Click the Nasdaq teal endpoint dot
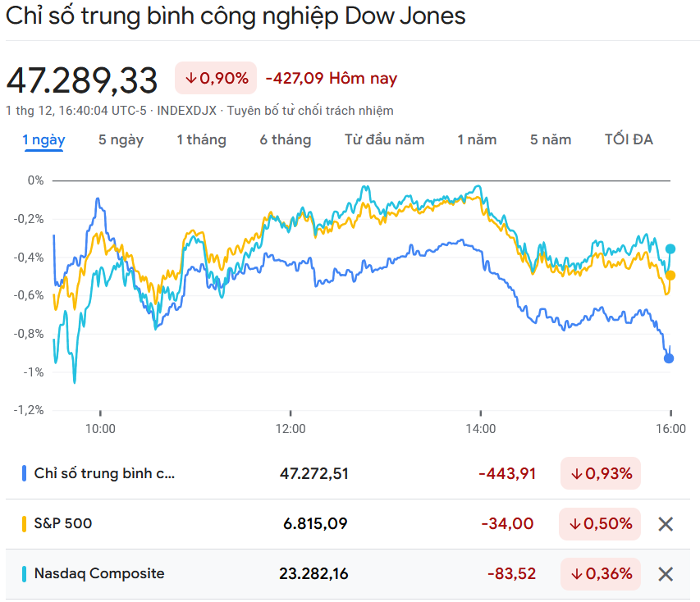The width and height of the screenshot is (700, 602). click(x=670, y=249)
